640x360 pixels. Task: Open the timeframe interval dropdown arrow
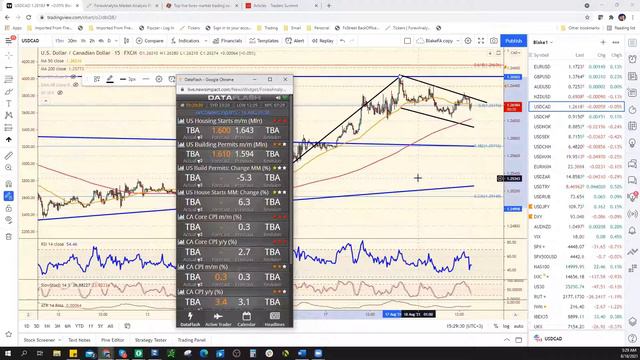pos(116,41)
